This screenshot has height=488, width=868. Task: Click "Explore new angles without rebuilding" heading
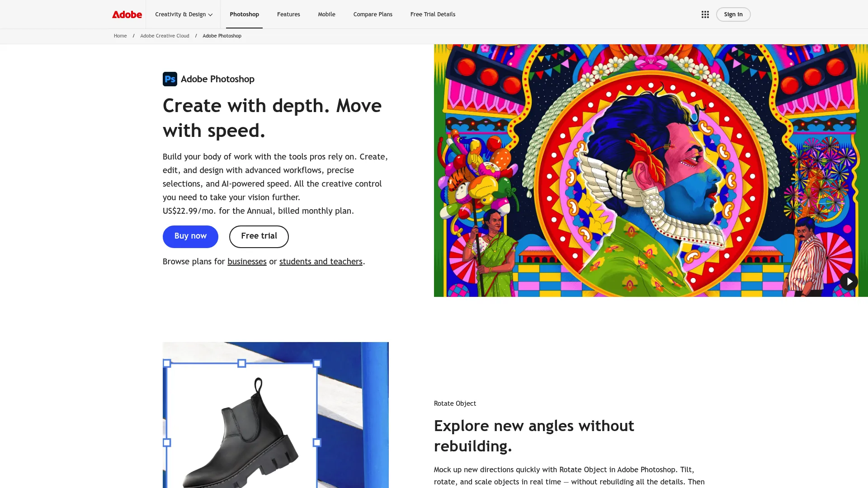coord(534,436)
